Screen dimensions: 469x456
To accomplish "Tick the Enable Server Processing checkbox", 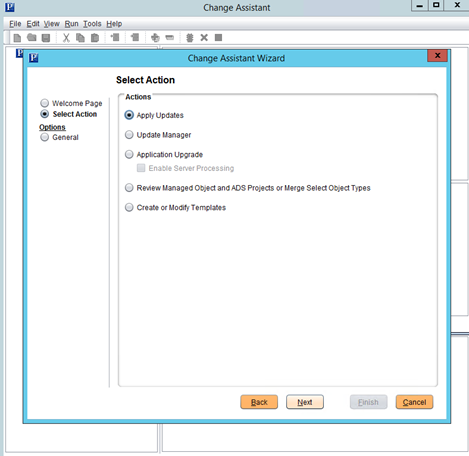I will pos(141,168).
